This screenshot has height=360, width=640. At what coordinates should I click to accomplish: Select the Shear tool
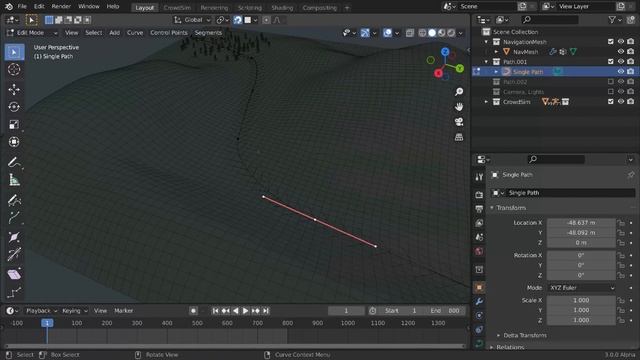[14, 274]
